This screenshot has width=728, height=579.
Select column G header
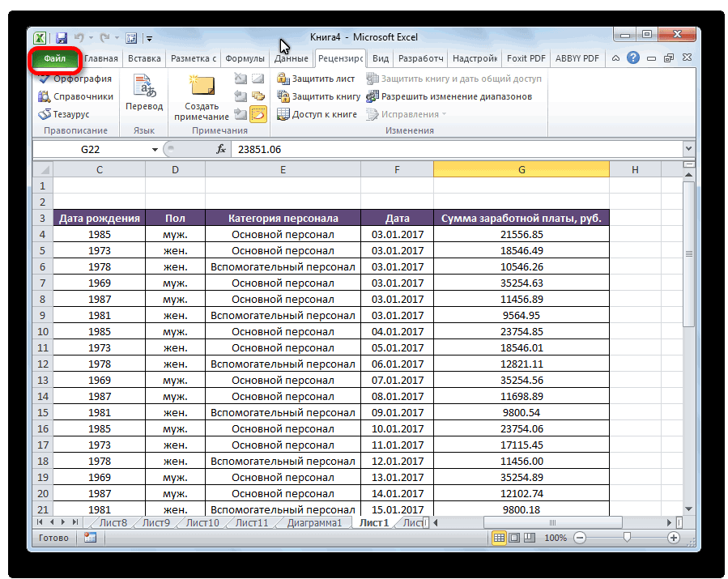(522, 169)
